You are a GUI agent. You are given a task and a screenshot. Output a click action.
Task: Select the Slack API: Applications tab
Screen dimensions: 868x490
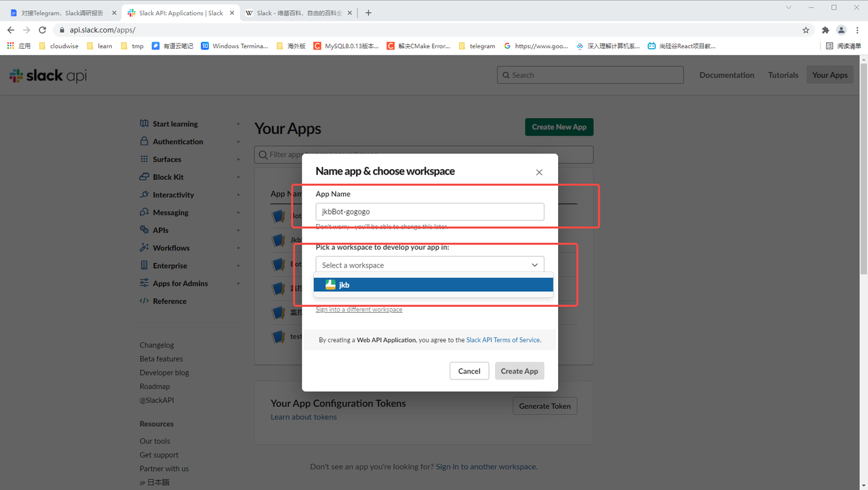[180, 13]
